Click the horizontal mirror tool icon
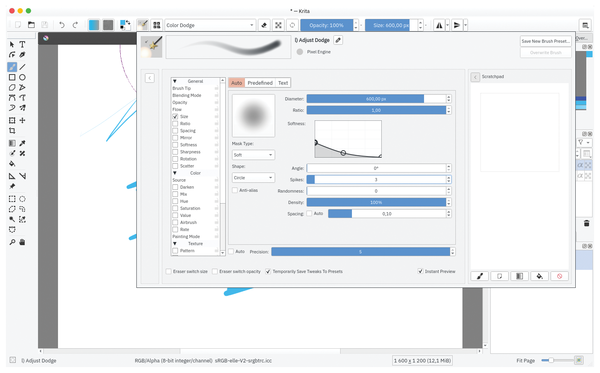This screenshot has height=373, width=600. point(439,25)
